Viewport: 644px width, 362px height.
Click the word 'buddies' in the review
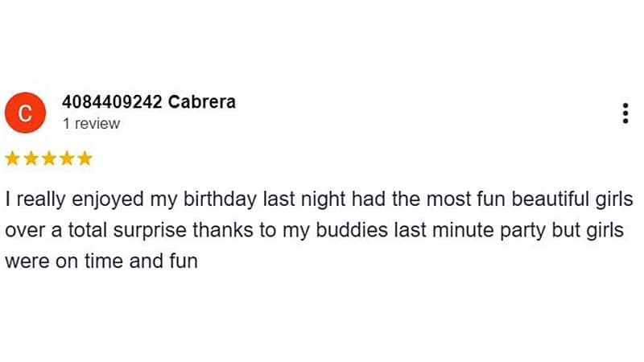(x=354, y=230)
